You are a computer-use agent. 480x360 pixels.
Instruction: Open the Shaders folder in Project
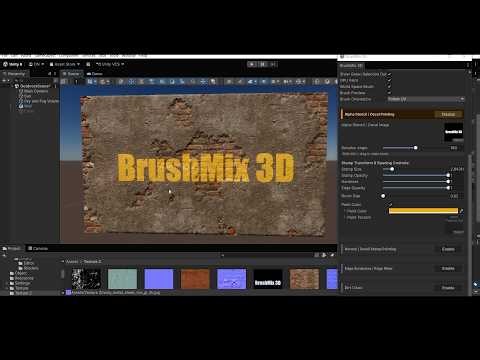pos(29,268)
